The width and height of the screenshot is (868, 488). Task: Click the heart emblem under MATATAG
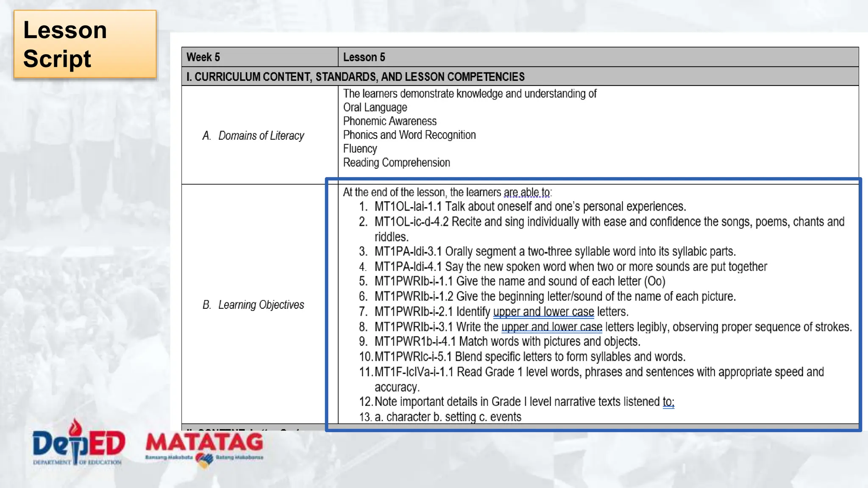(x=204, y=460)
